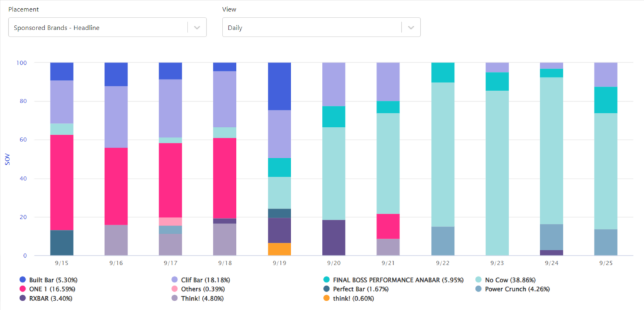
Task: Toggle Built Bar legend color dot
Action: click(23, 280)
